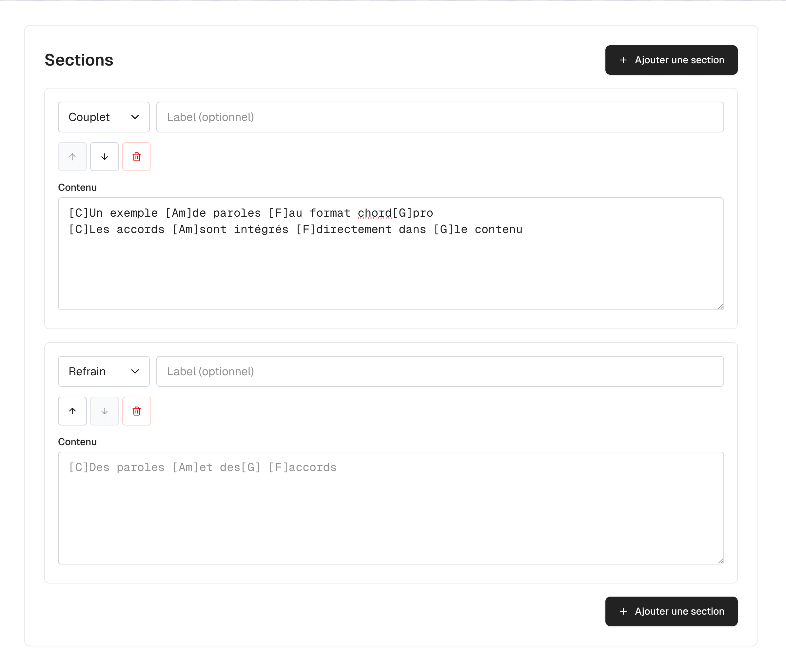Click into the empty Refrain content textarea
Viewport: 786px width, 672px height.
click(x=391, y=516)
